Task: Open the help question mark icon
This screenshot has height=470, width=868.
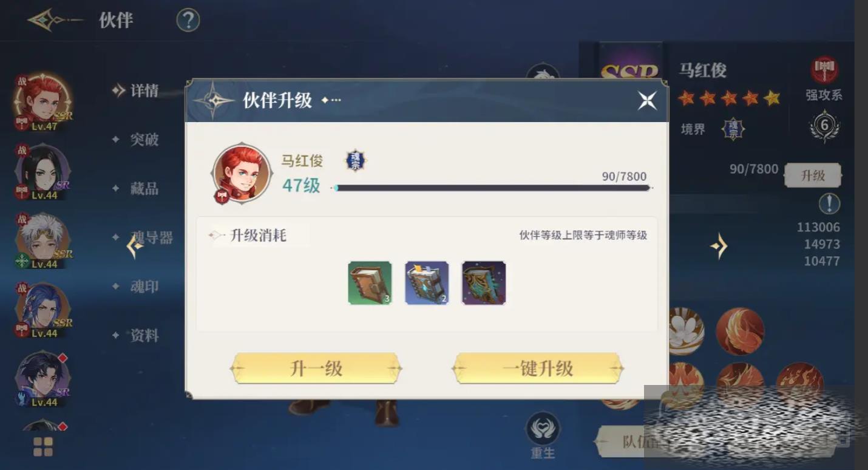Action: coord(188,20)
